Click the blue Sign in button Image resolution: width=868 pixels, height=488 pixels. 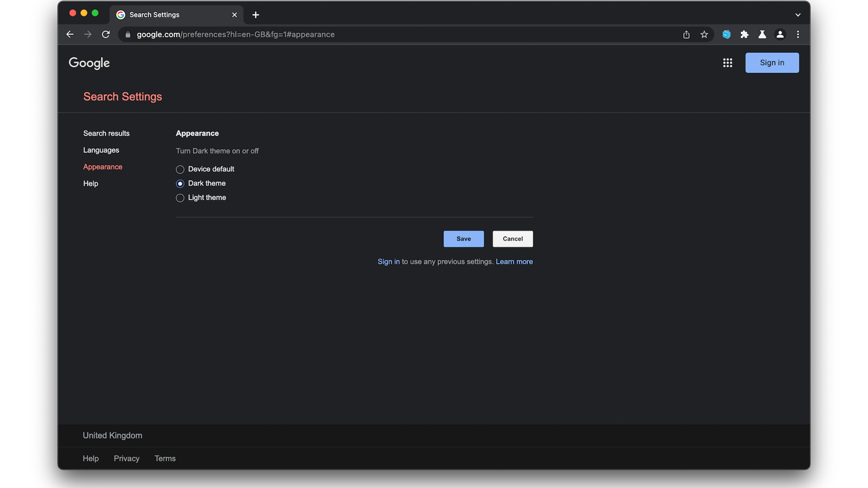click(x=772, y=63)
